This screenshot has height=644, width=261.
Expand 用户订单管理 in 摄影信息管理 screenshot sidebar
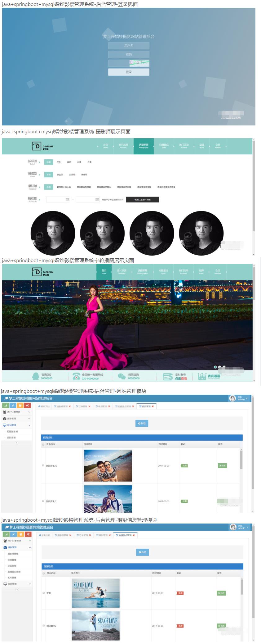[x=17, y=541]
